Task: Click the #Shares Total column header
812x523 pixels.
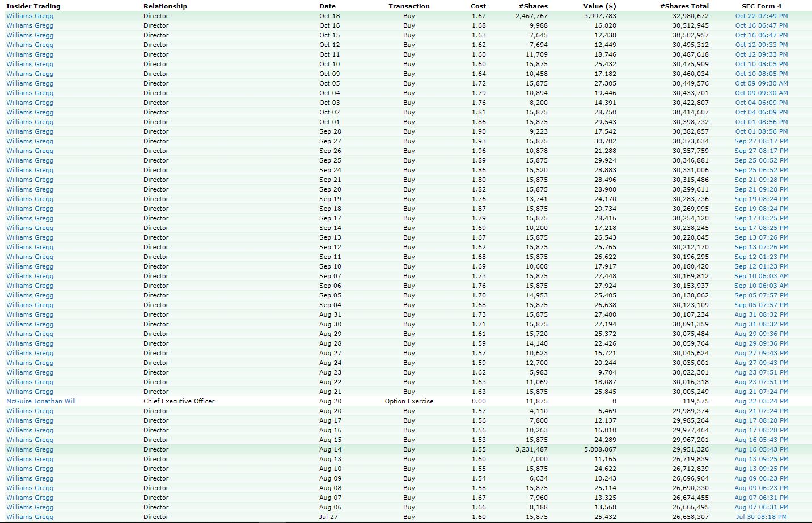Action: [684, 6]
